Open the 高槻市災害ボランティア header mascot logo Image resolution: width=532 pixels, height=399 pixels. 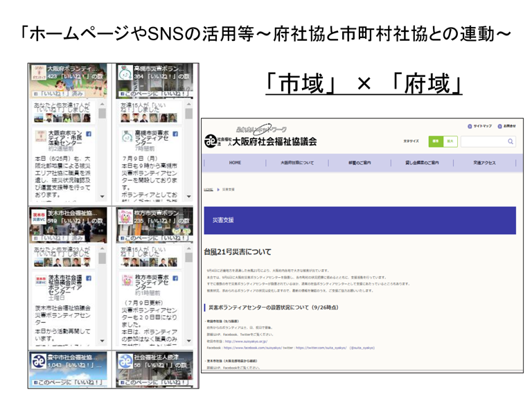point(125,73)
